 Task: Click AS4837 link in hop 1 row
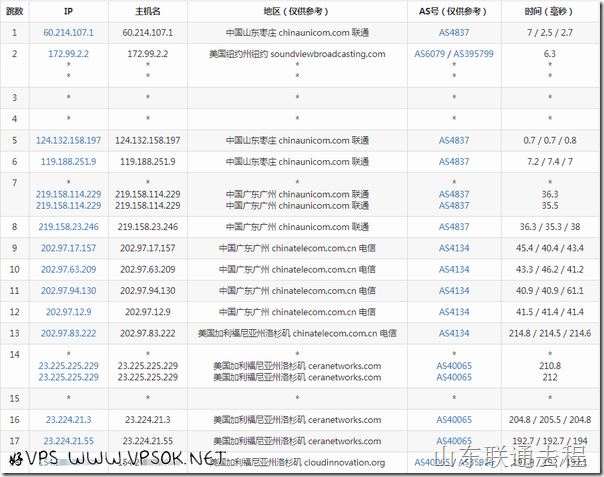pos(453,33)
